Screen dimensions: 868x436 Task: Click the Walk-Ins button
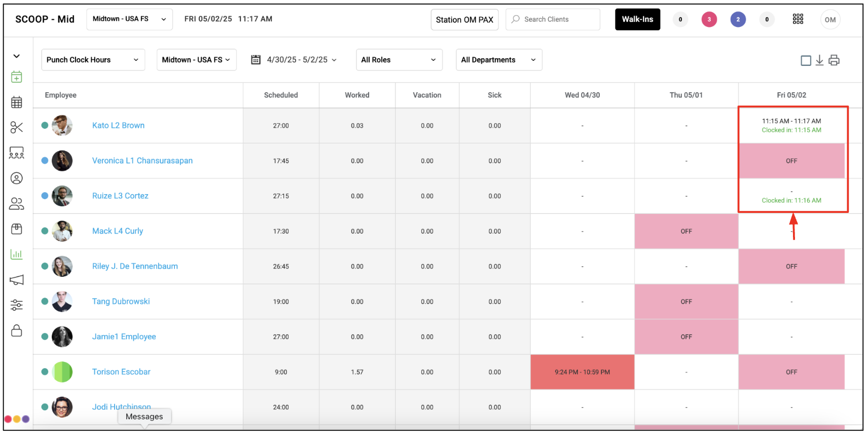pyautogui.click(x=637, y=19)
